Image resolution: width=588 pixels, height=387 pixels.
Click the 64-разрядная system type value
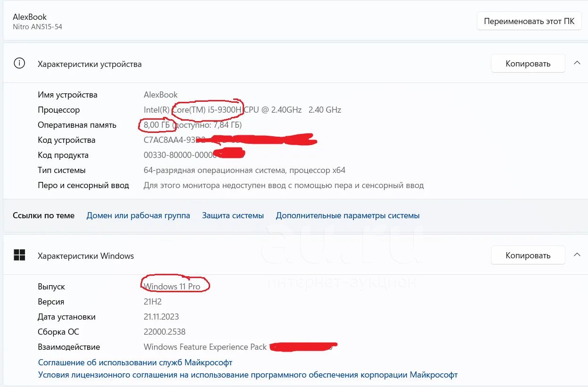tap(245, 170)
